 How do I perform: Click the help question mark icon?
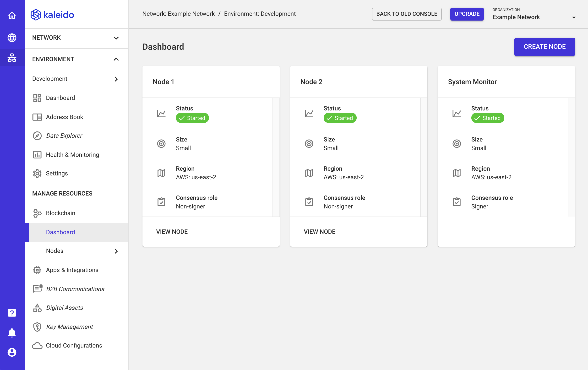point(12,313)
